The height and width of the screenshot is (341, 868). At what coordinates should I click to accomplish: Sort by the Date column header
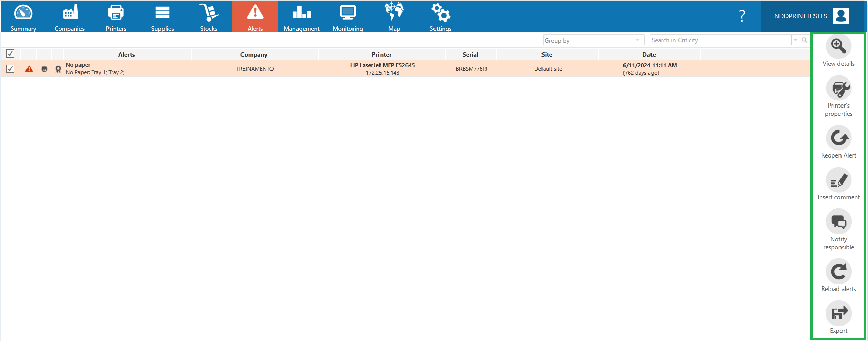(x=649, y=54)
